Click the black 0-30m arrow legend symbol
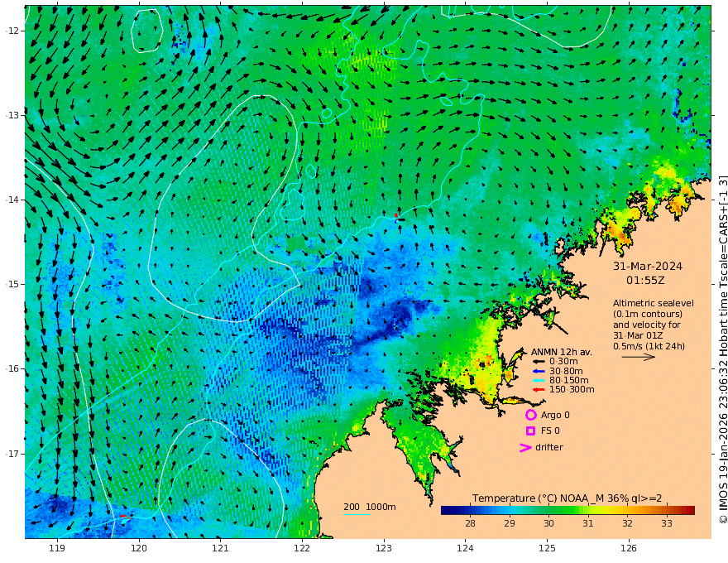 point(538,362)
